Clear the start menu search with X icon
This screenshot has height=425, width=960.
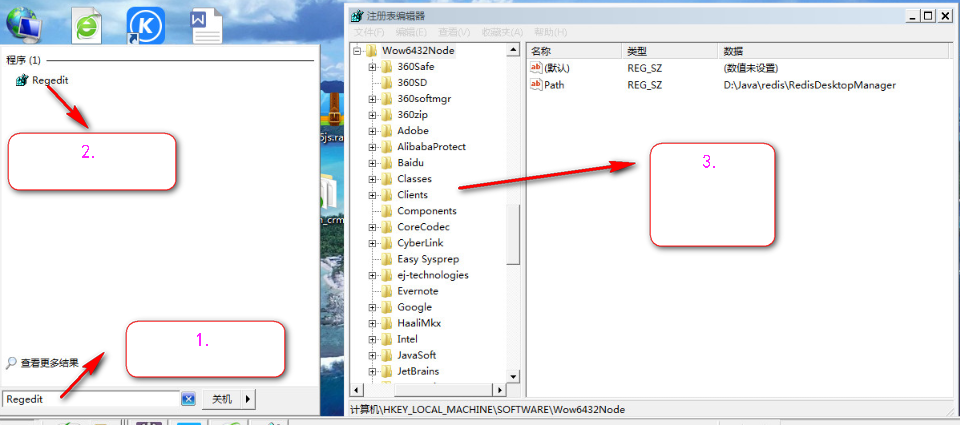[189, 399]
